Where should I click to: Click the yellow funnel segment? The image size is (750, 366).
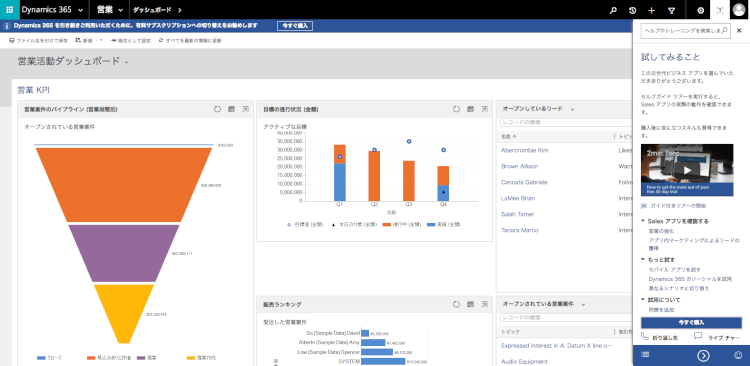[124, 313]
